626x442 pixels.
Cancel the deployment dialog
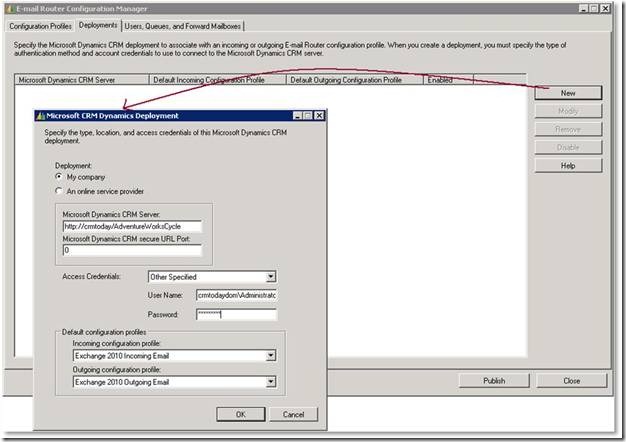click(x=293, y=414)
